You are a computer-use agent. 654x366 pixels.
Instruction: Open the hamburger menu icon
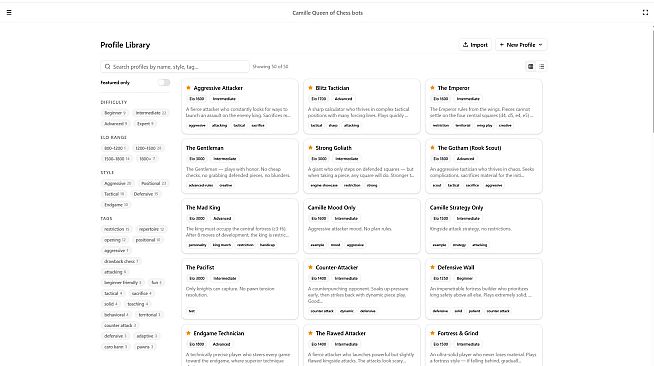click(9, 13)
